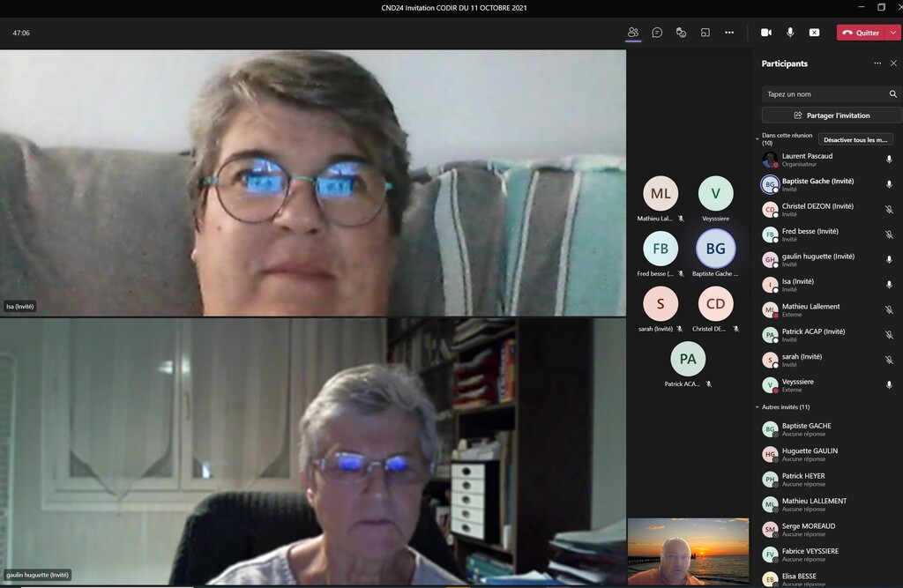Screen dimensions: 903x588
Task: Collapse the 'Autres invités (11)' section
Action: click(757, 407)
